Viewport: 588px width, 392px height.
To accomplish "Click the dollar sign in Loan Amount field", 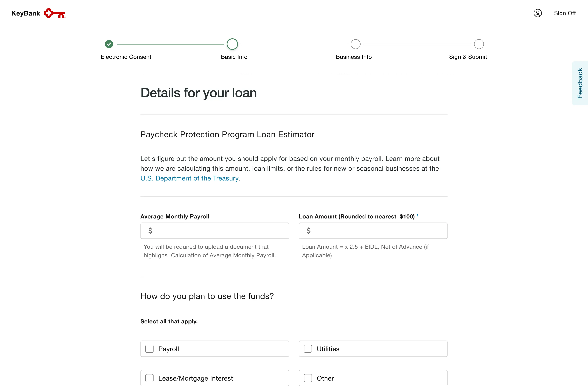I will click(x=309, y=231).
